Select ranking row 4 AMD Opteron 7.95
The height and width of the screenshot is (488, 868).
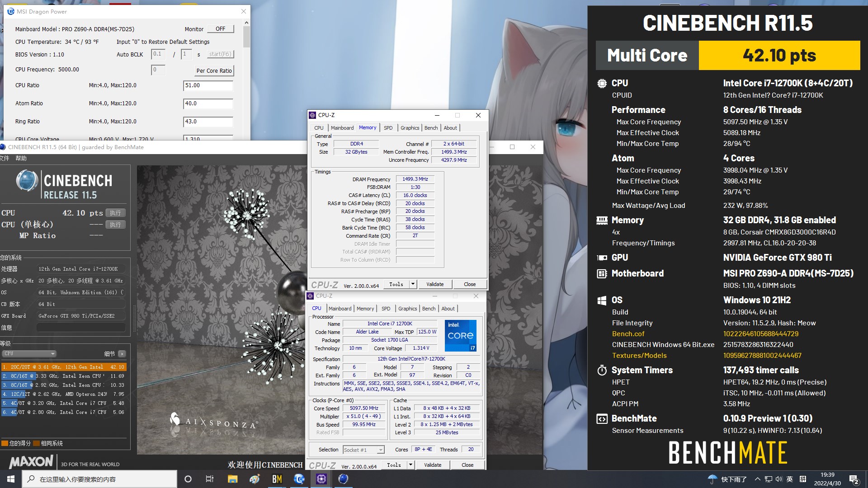pyautogui.click(x=63, y=394)
